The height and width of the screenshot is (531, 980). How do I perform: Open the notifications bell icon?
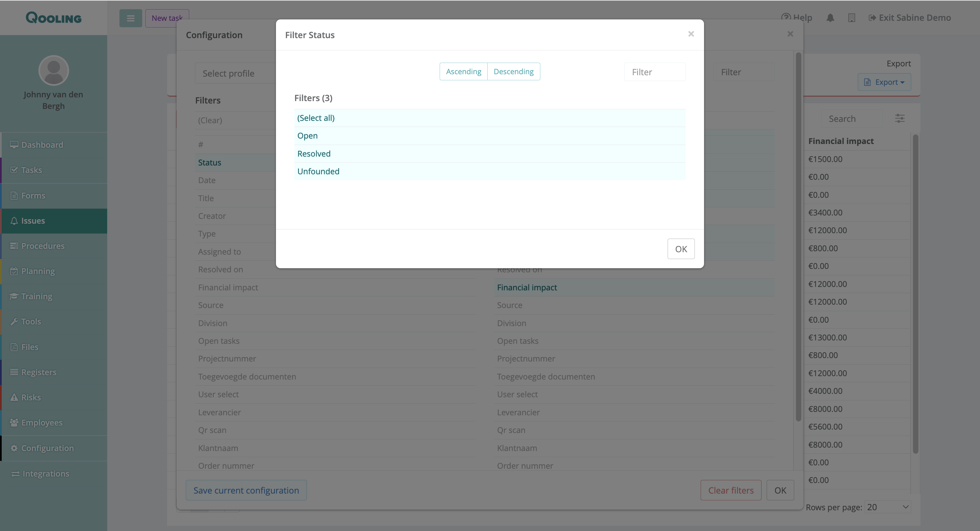pyautogui.click(x=830, y=18)
